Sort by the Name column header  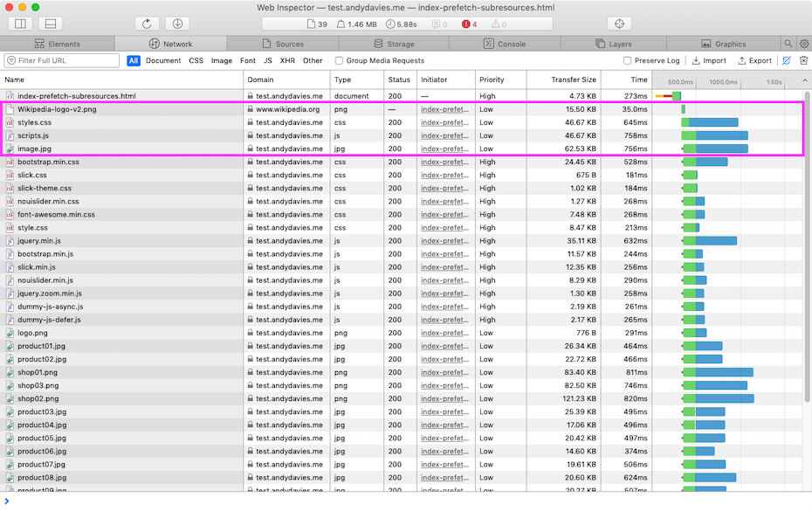click(121, 79)
